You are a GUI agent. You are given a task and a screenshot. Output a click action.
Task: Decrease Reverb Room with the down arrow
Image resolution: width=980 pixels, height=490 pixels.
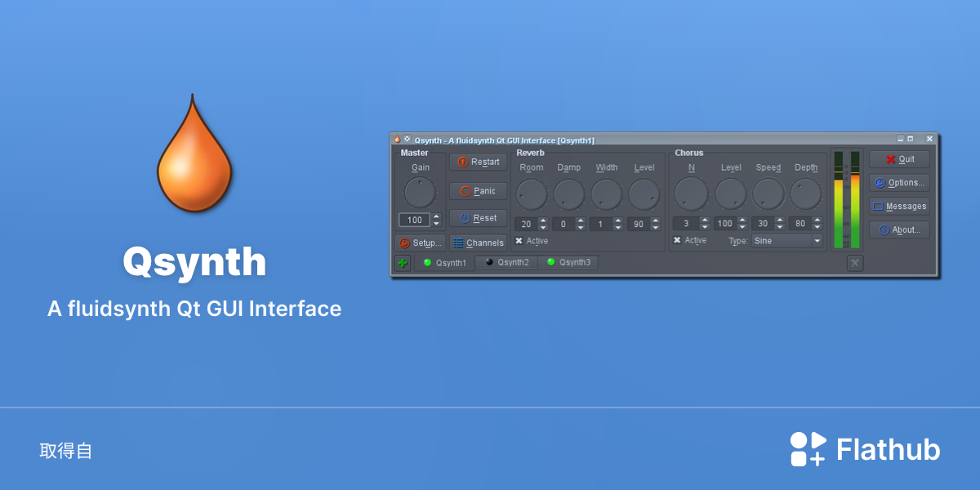[x=543, y=227]
